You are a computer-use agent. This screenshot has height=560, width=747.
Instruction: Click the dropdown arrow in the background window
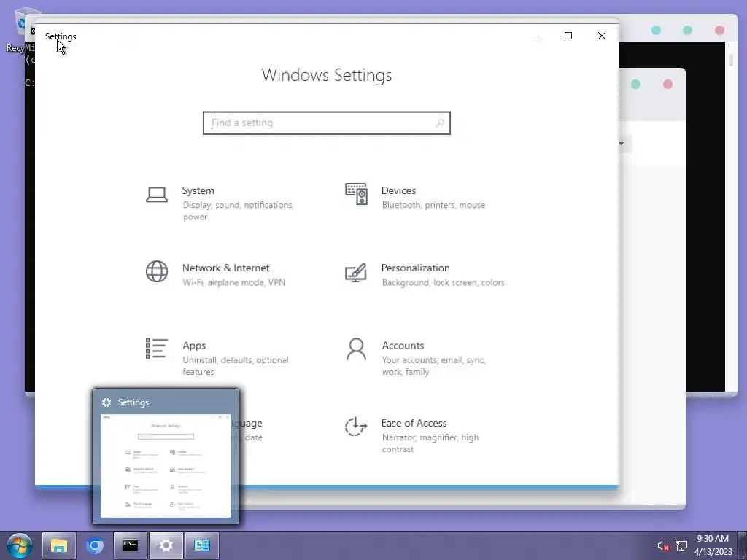point(621,144)
